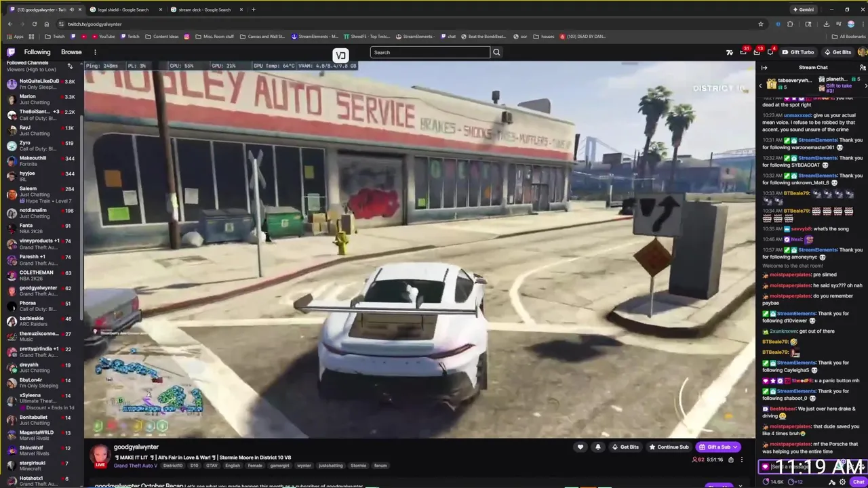Sort followed channels by viewers

70,66
